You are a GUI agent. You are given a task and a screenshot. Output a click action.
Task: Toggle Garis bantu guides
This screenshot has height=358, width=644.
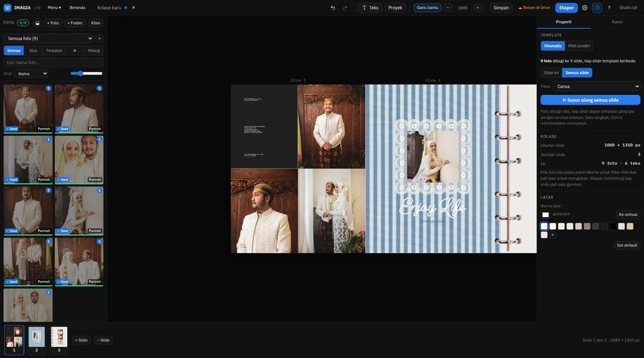pyautogui.click(x=427, y=8)
